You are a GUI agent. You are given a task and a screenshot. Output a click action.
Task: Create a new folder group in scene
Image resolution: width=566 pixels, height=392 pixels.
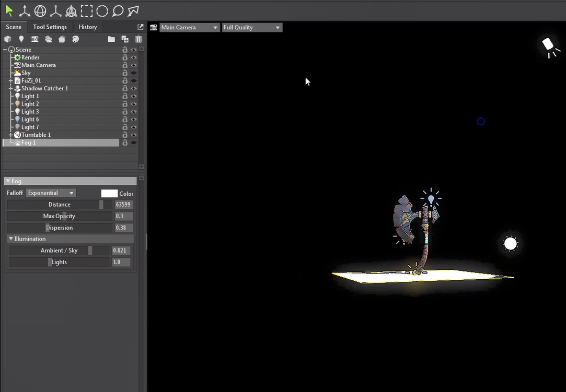(111, 39)
